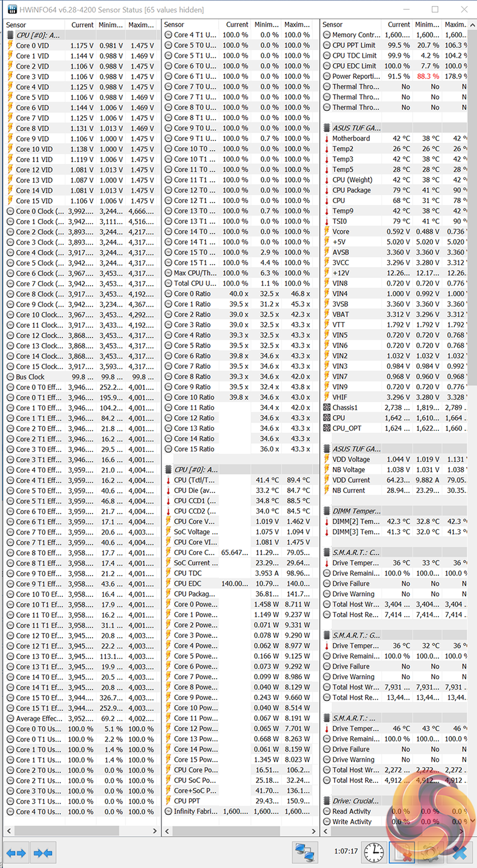The image size is (477, 868).
Task: Click the fan icon beside Chassis1
Action: click(327, 407)
